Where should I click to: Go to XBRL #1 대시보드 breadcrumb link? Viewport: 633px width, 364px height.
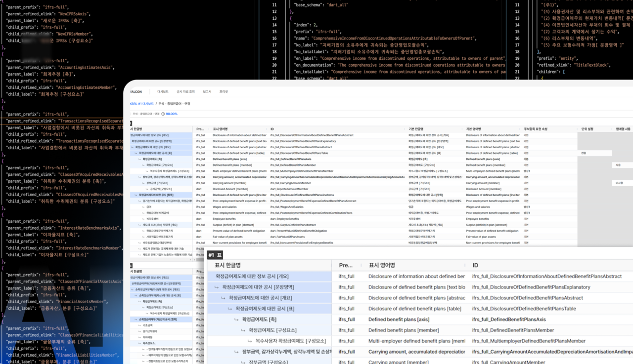[141, 104]
